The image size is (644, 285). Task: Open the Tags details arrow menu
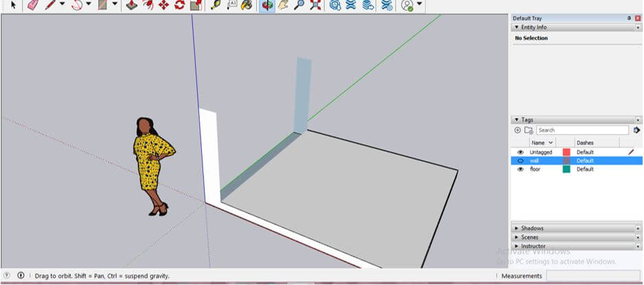(636, 130)
